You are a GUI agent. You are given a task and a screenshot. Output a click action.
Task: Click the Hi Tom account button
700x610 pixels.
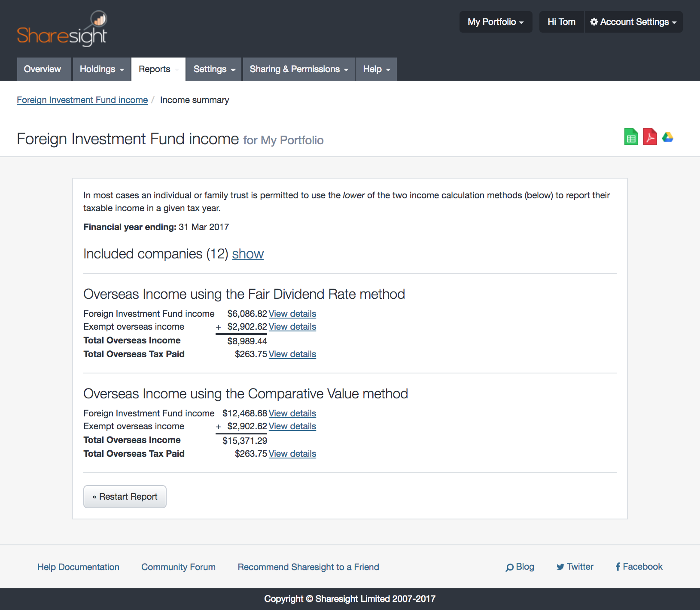click(x=561, y=21)
